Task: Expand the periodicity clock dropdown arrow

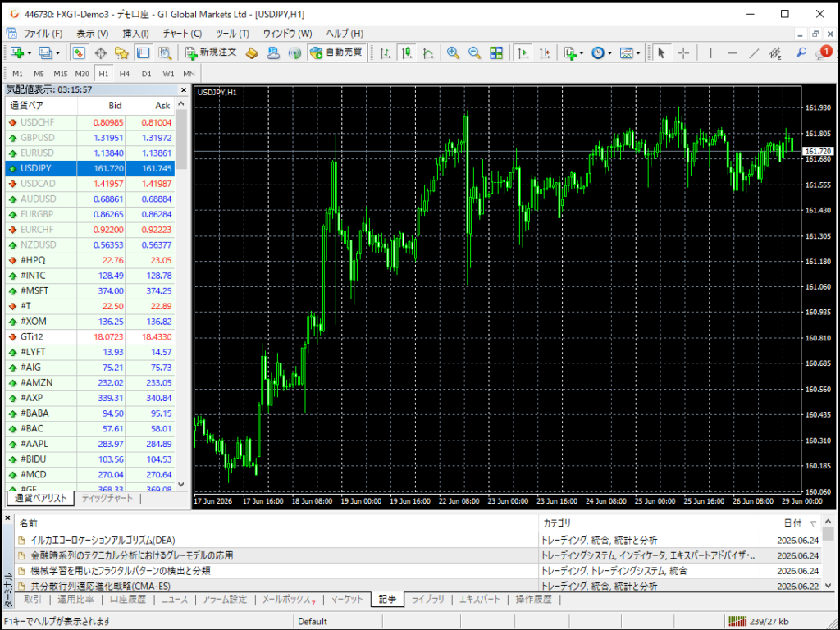Action: click(x=610, y=53)
